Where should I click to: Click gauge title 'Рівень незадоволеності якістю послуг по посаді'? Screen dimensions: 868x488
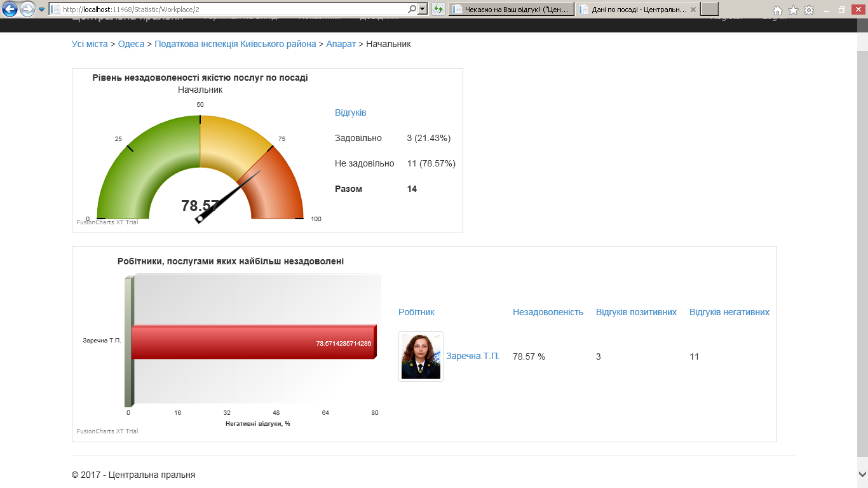200,78
